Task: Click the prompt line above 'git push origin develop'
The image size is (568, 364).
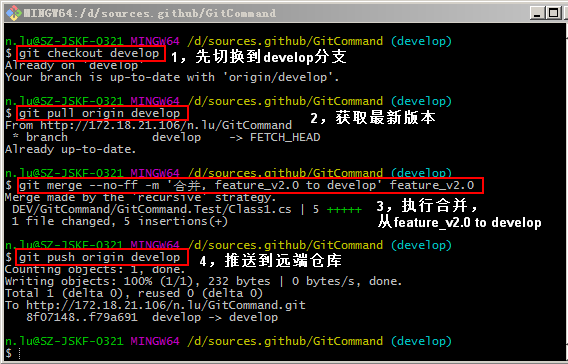Action: pyautogui.click(x=229, y=245)
